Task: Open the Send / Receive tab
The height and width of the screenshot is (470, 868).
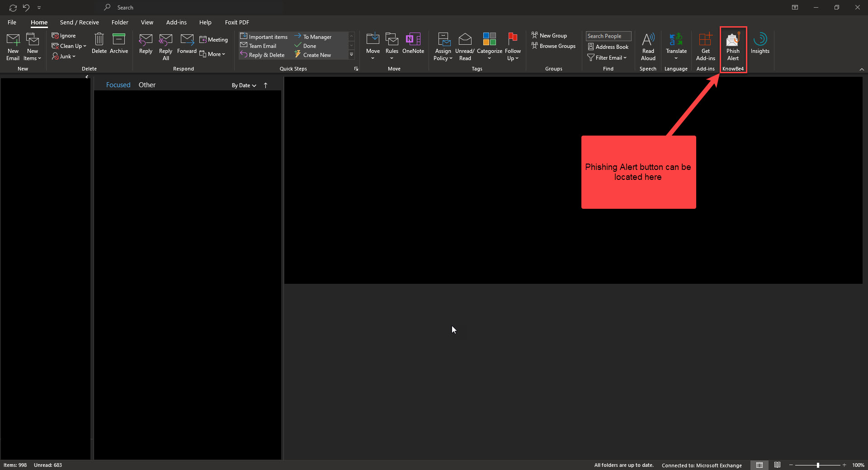Action: pos(79,22)
